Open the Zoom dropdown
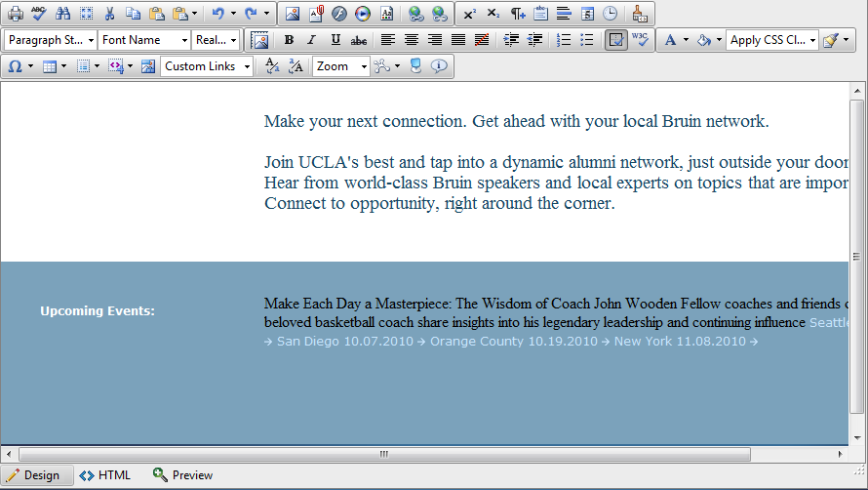Screen dimensions: 868x490 (341, 66)
